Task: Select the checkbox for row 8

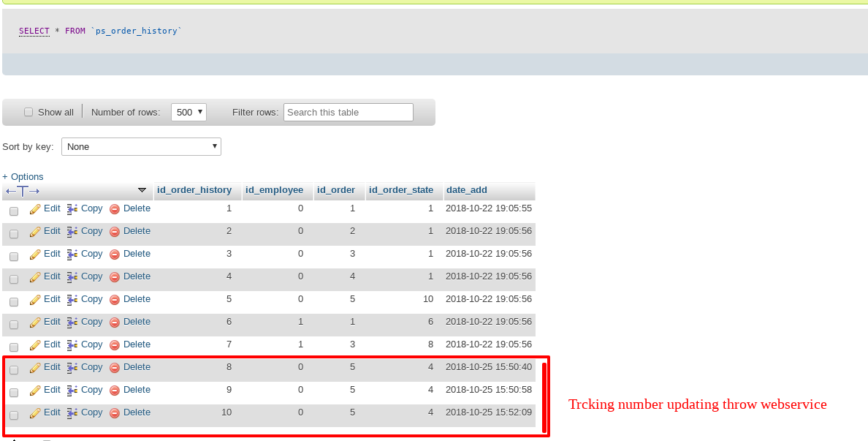Action: click(14, 370)
